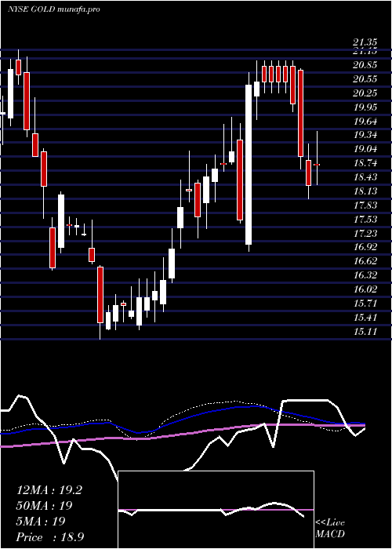Image resolution: width=392 pixels, height=549 pixels.
Task: Click the 20.25 price axis label
Action: (x=365, y=93)
